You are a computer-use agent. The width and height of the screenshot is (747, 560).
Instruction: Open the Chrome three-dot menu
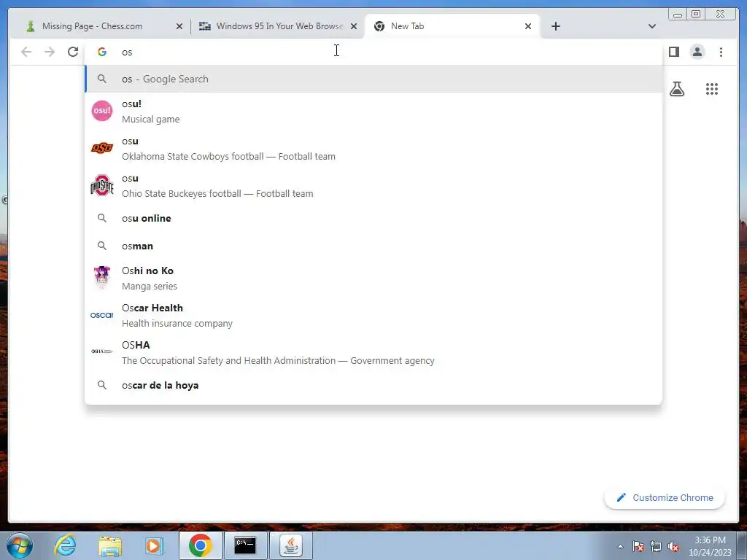coord(721,52)
